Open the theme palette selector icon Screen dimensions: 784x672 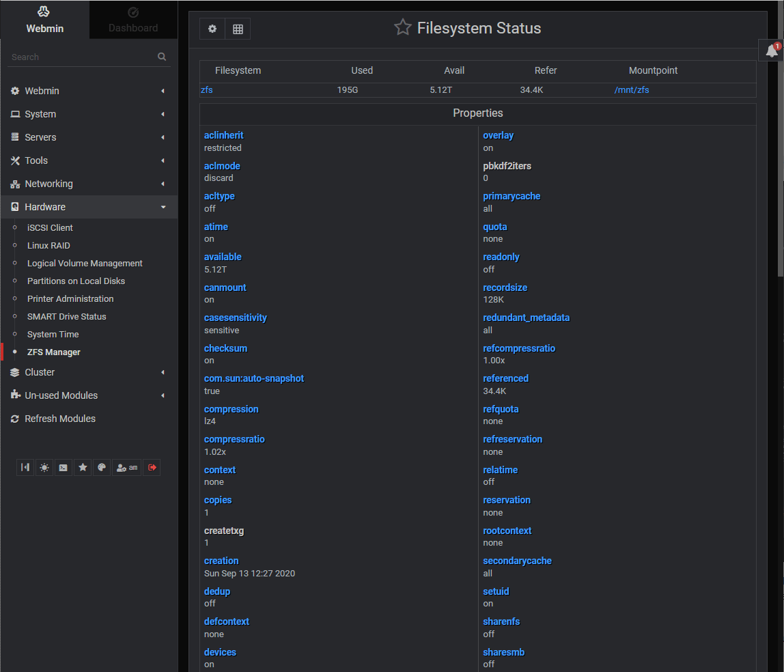point(102,467)
